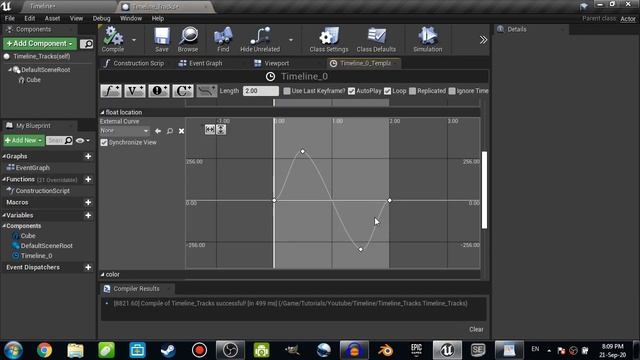
Task: Zoom to fit vertical in curve editor
Action: (x=221, y=130)
